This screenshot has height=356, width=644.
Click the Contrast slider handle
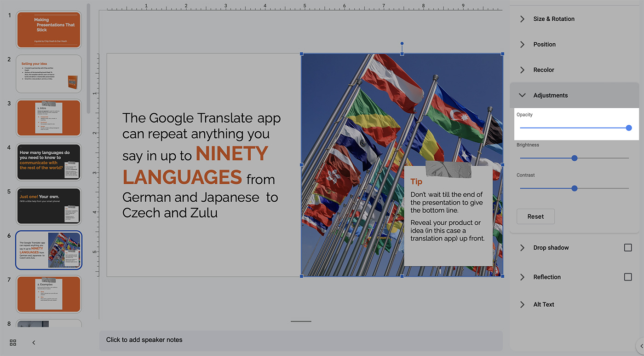click(574, 188)
